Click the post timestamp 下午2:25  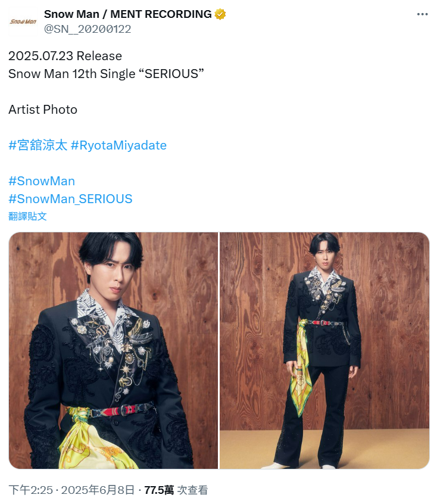point(30,490)
